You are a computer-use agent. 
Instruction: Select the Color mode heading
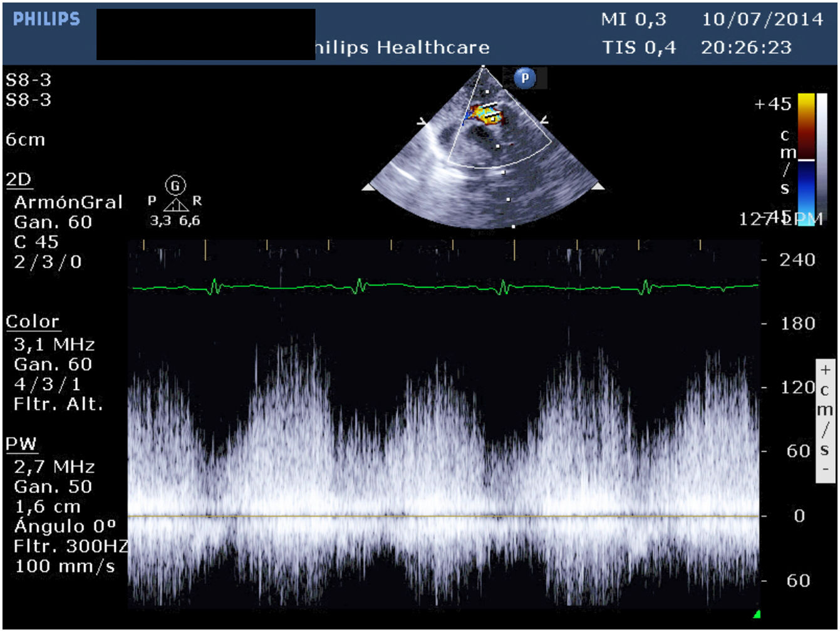click(x=33, y=321)
